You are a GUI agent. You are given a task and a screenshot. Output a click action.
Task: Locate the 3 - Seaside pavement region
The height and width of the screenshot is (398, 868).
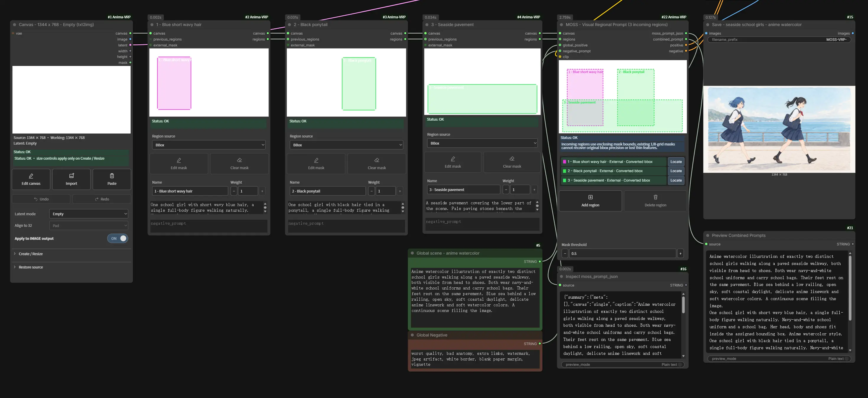click(x=676, y=180)
